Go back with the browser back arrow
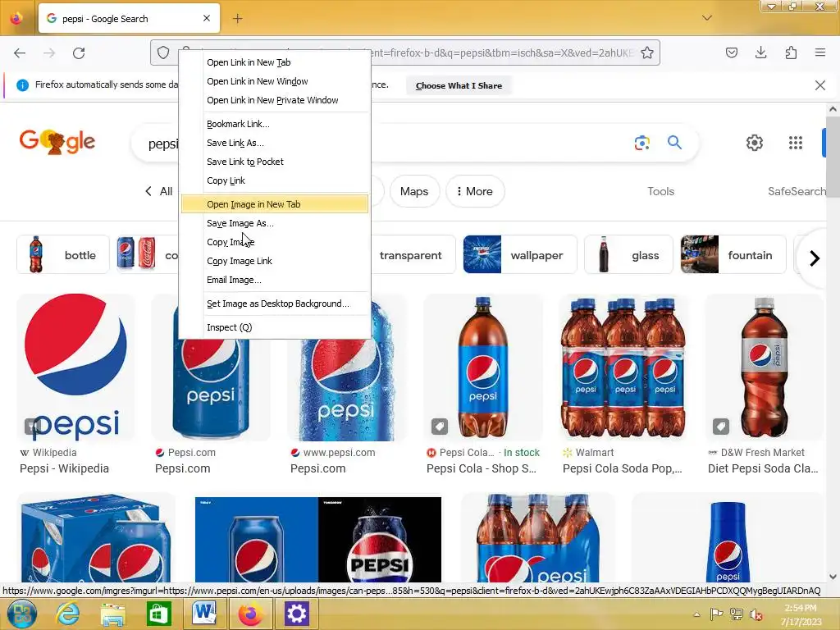Image resolution: width=840 pixels, height=630 pixels. 20,53
